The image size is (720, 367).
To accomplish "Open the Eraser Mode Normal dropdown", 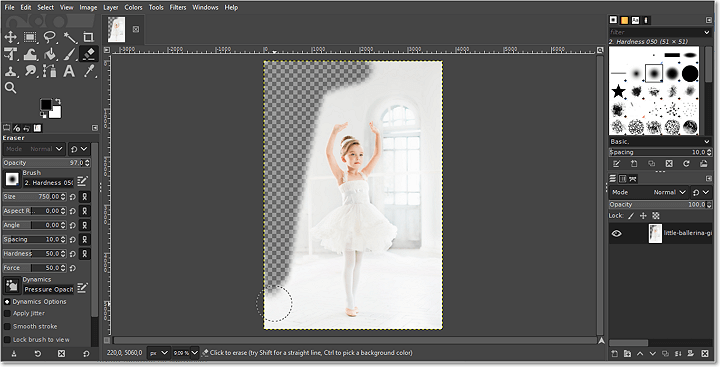I will click(x=34, y=149).
